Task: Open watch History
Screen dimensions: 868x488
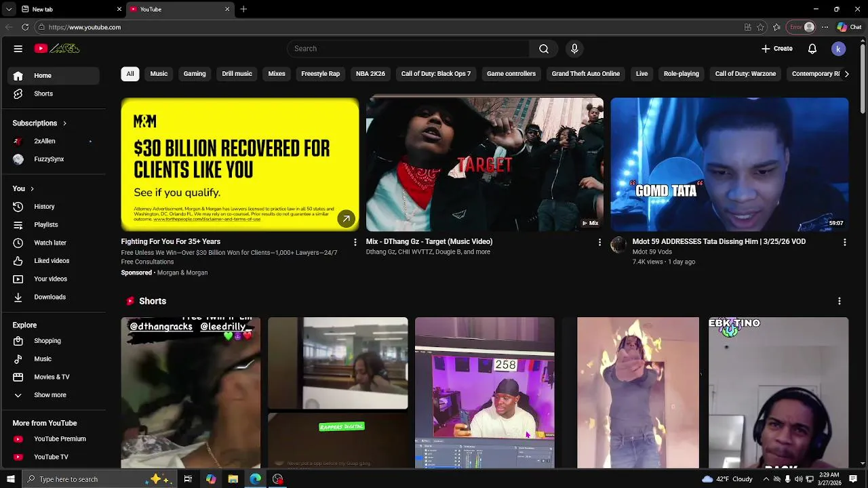Action: click(x=53, y=207)
